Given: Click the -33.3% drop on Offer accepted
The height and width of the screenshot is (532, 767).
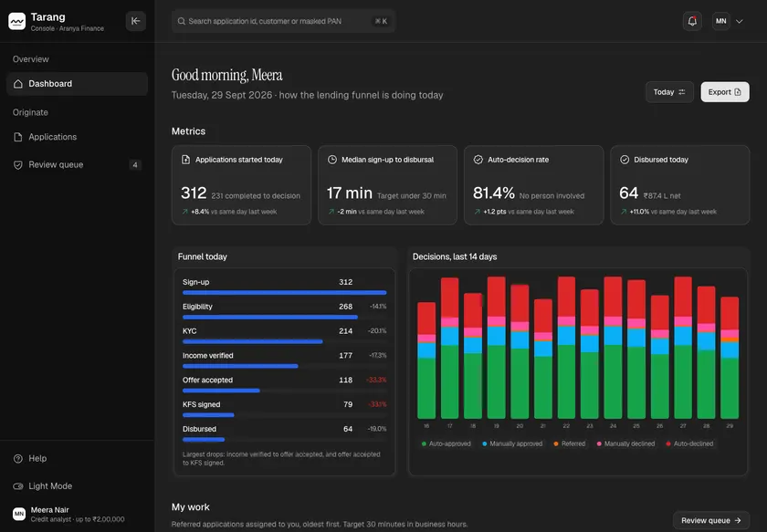Looking at the screenshot, I should coord(376,380).
